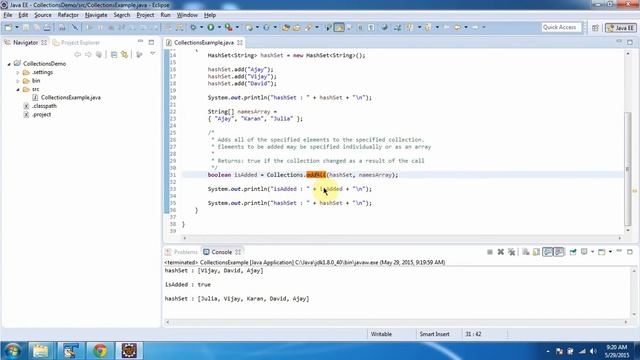Screen dimensions: 640x360
Task: Click the Pin Console icon
Action: point(573,252)
